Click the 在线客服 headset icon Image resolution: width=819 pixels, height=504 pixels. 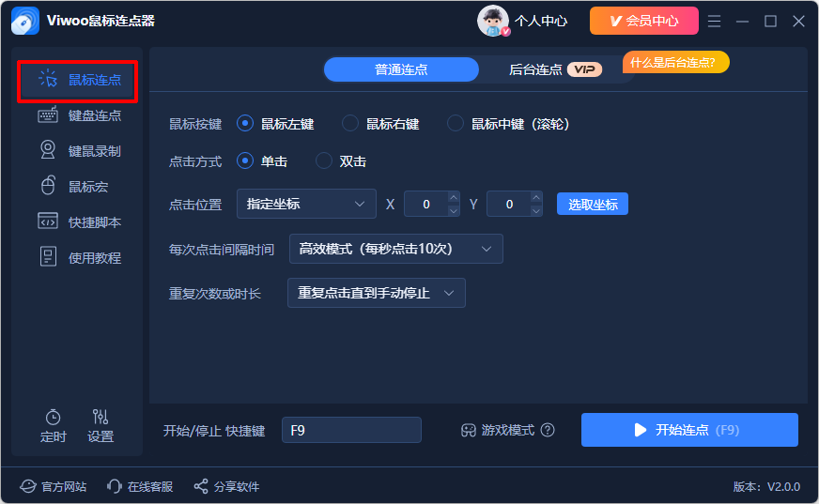tap(115, 486)
